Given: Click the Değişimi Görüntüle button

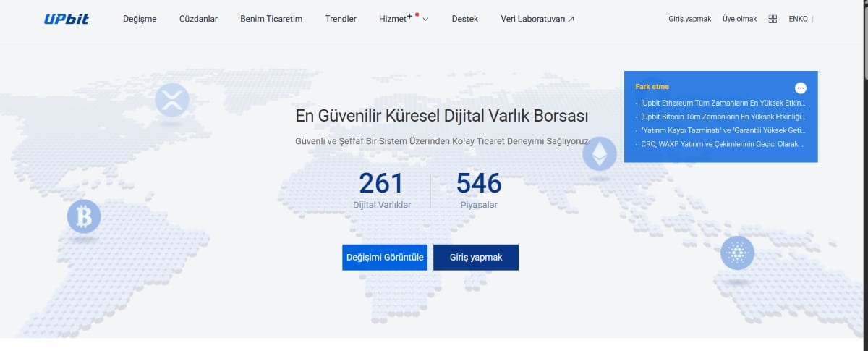Looking at the screenshot, I should [x=385, y=258].
